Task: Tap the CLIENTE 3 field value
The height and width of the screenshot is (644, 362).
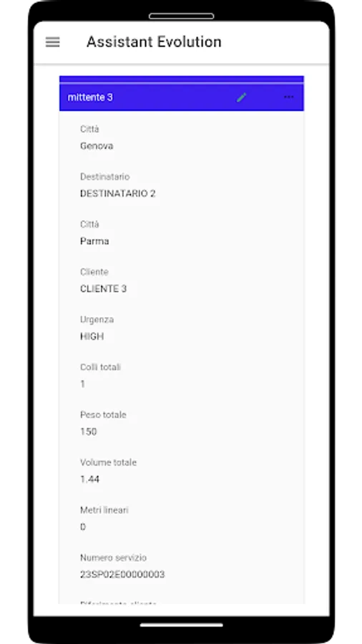Action: coord(104,289)
